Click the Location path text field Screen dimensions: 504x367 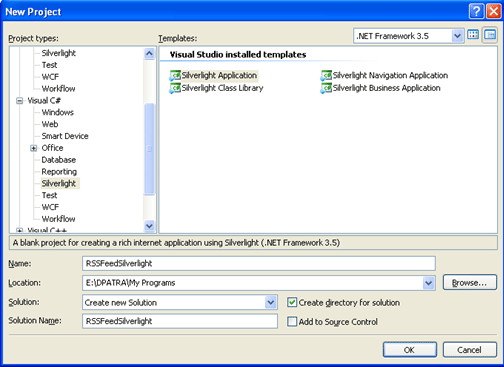click(x=252, y=283)
